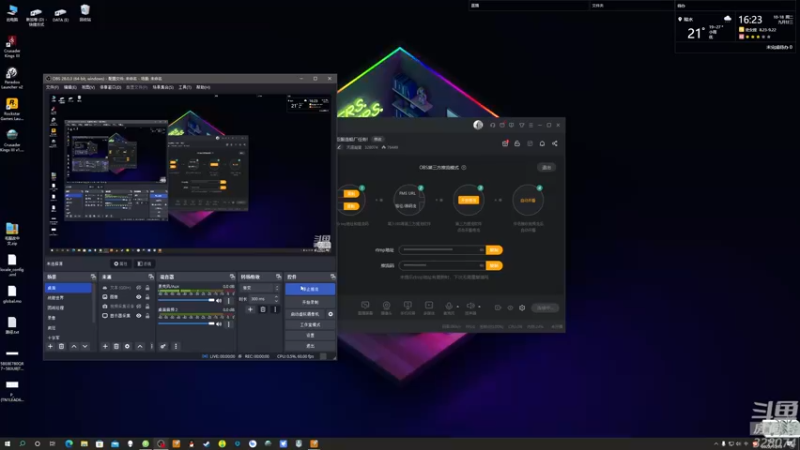
Task: Expand speaker device arrow in Douyu toolbar
Action: [x=479, y=307]
